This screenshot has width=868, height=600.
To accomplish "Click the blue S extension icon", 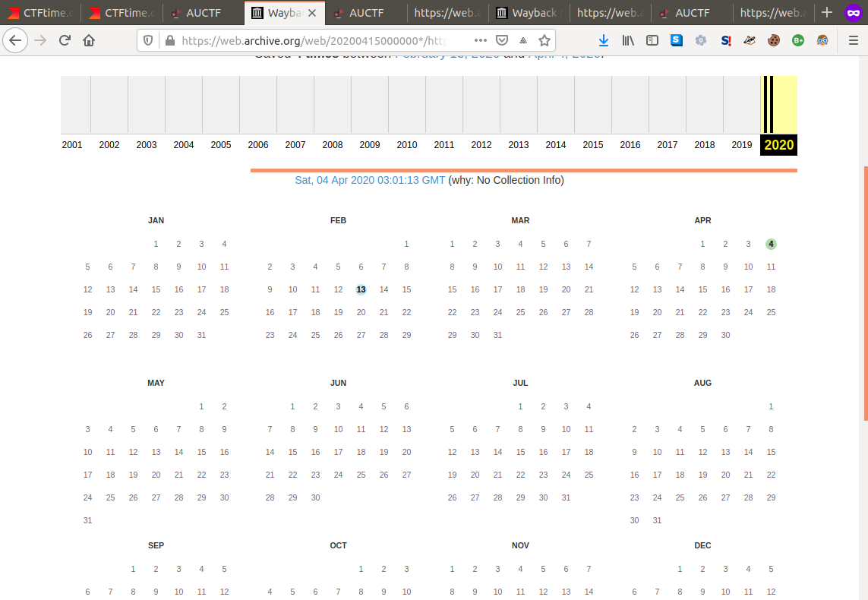I will pos(677,39).
